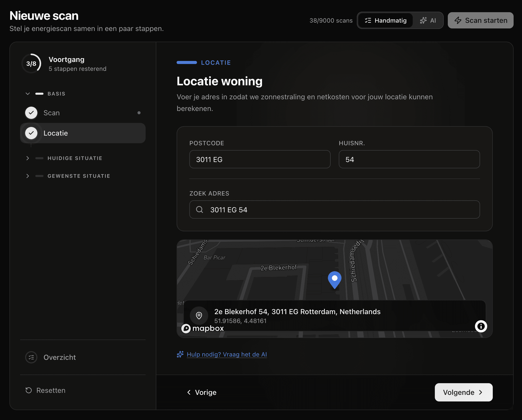Switch to Handmatig mode
Screen dimensions: 522x420
click(x=386, y=21)
